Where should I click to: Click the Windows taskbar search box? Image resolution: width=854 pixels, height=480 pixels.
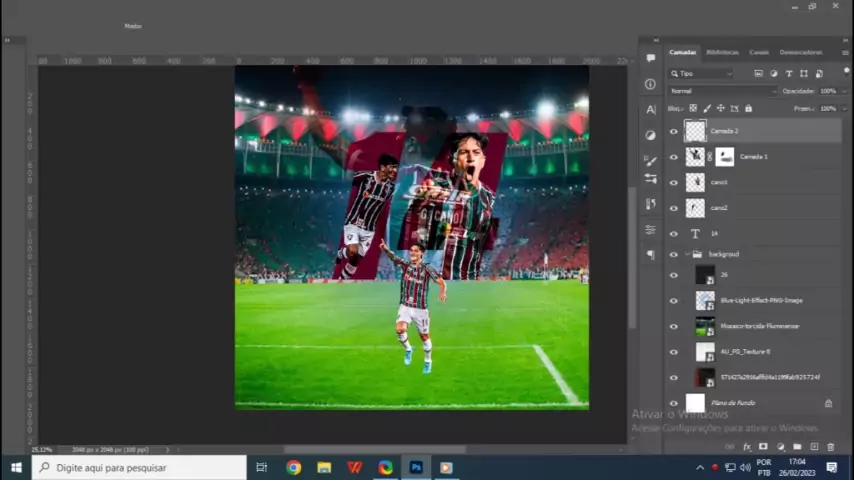(138, 467)
